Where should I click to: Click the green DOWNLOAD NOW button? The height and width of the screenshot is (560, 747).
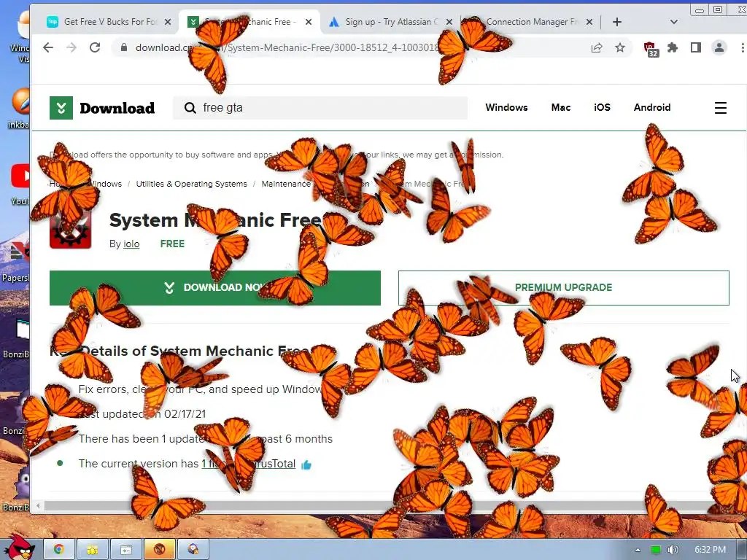tap(215, 287)
